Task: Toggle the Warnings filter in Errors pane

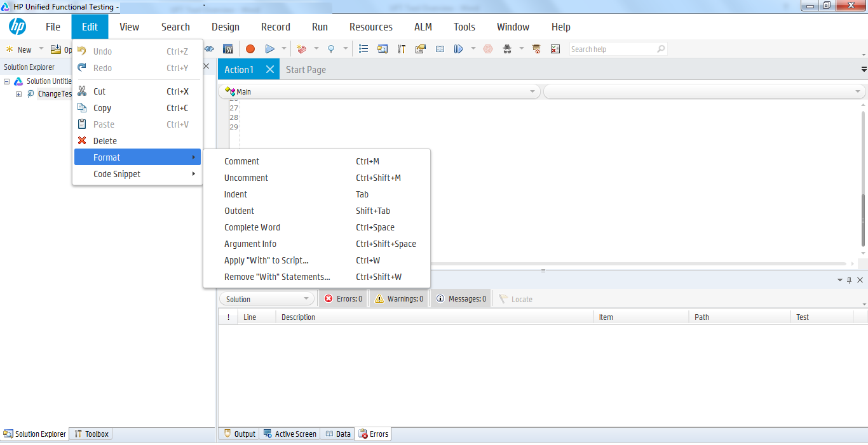Action: click(x=398, y=298)
